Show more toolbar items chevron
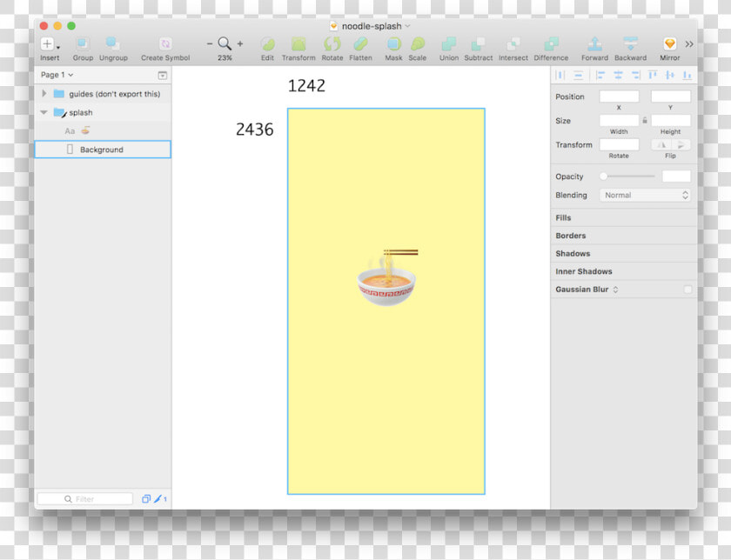 tap(689, 44)
